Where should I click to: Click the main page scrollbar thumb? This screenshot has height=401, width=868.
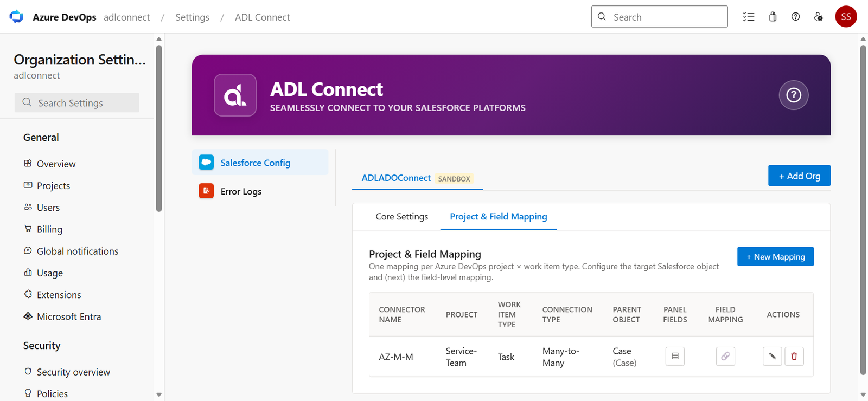pos(863,210)
